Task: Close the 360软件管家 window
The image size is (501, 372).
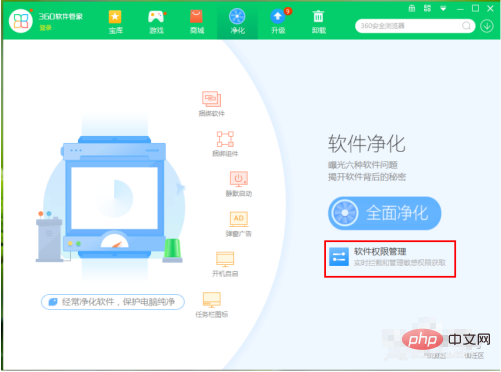Action: (490, 8)
